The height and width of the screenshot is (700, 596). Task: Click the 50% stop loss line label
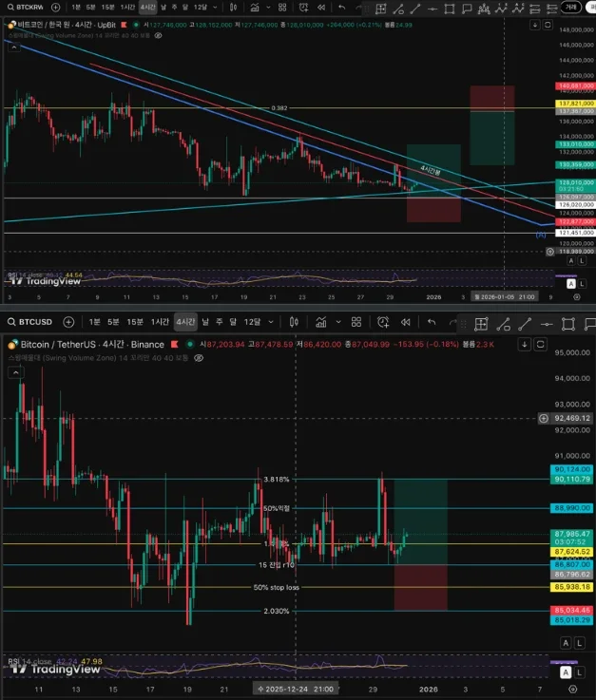[x=276, y=588]
